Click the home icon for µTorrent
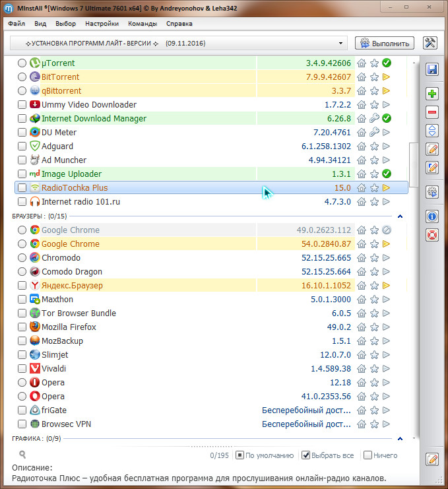 tap(362, 63)
